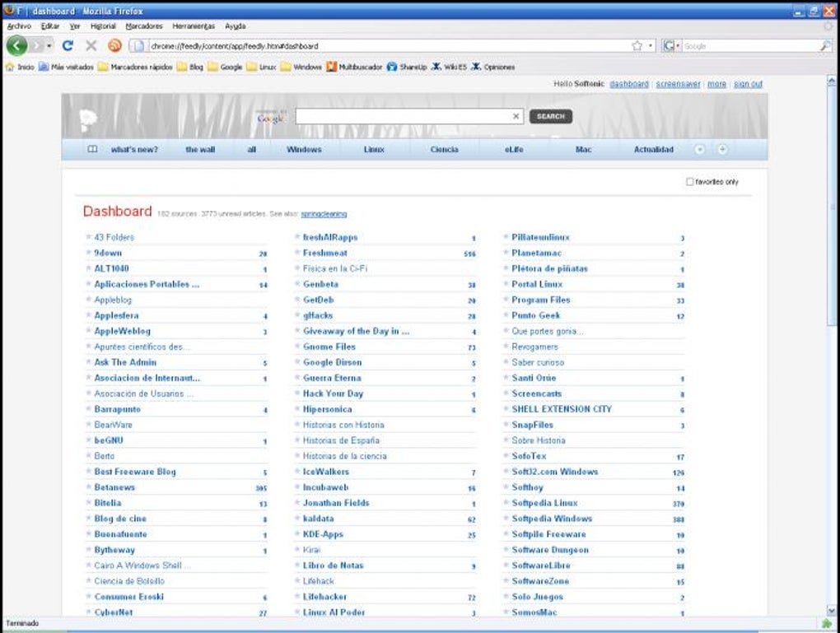Toggle the favorite star beside Genbeta
This screenshot has width=840, height=633.
coord(297,284)
